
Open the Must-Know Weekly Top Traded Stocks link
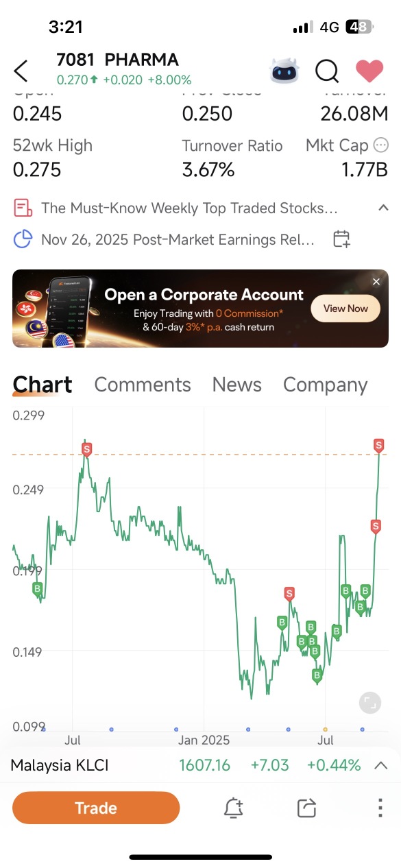click(189, 208)
